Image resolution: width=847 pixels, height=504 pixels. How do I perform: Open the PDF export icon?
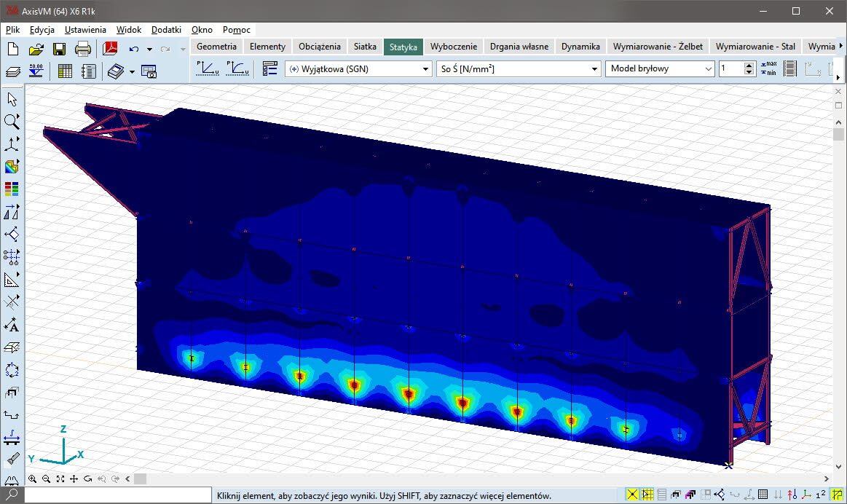110,50
